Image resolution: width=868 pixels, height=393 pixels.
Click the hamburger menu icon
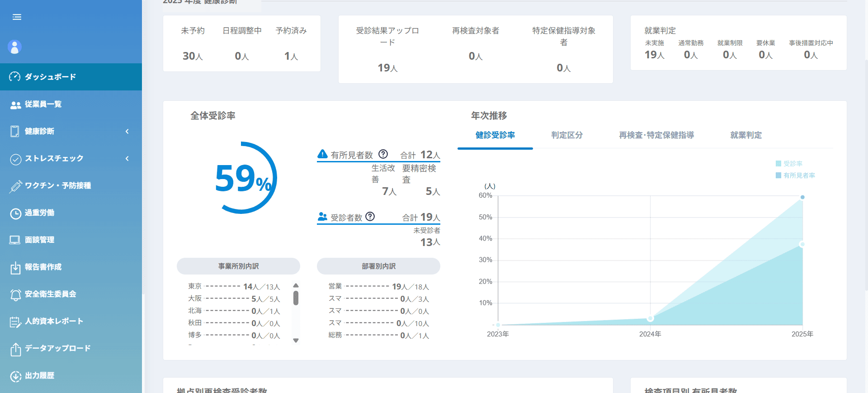tap(17, 17)
